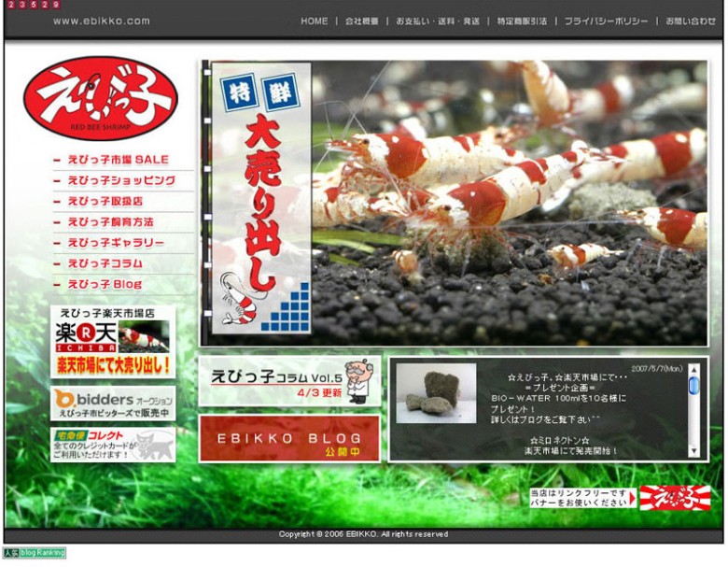
Task: Click the red Ebikko link banner at bottom right
Action: click(x=674, y=498)
